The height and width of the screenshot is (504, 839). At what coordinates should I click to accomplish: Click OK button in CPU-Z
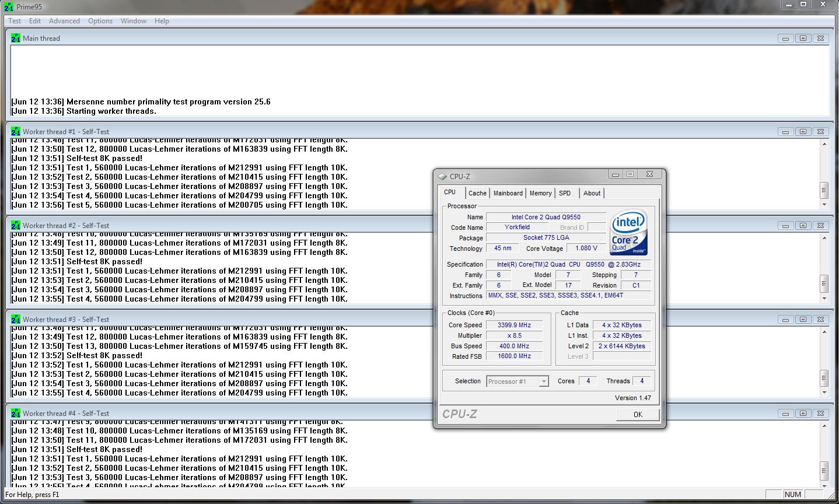click(x=638, y=414)
